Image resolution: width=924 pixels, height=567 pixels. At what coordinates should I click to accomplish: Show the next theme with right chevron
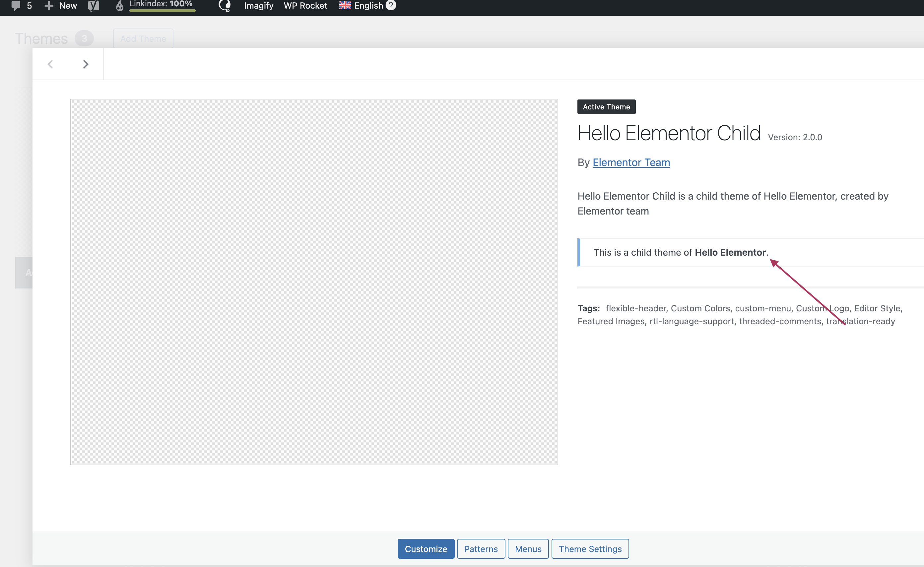click(x=86, y=64)
